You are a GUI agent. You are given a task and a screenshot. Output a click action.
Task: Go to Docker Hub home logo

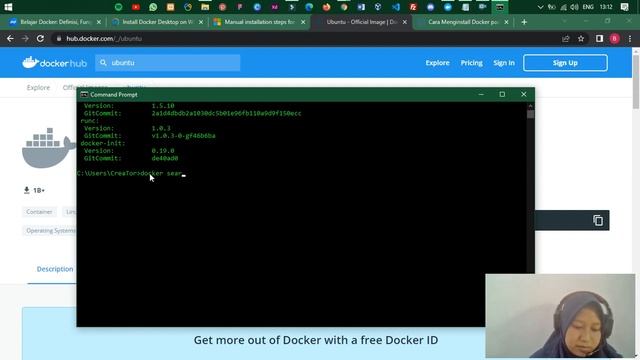tap(54, 62)
